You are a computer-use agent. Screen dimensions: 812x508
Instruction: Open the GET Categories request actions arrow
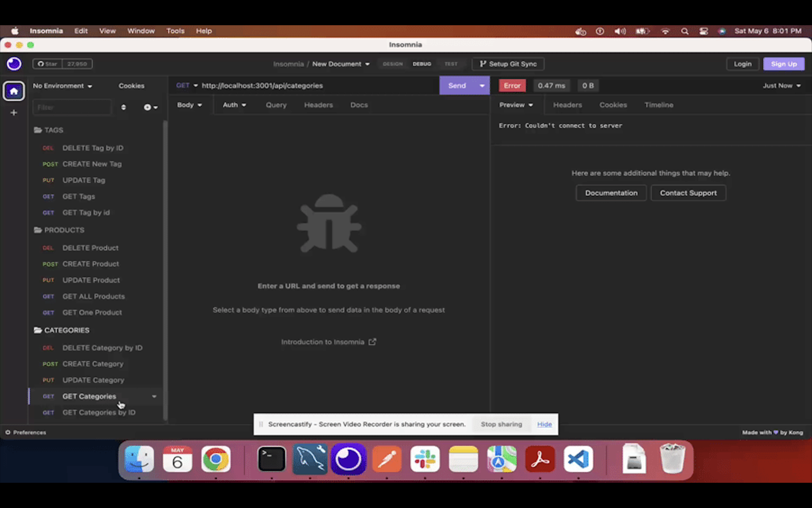coord(154,397)
